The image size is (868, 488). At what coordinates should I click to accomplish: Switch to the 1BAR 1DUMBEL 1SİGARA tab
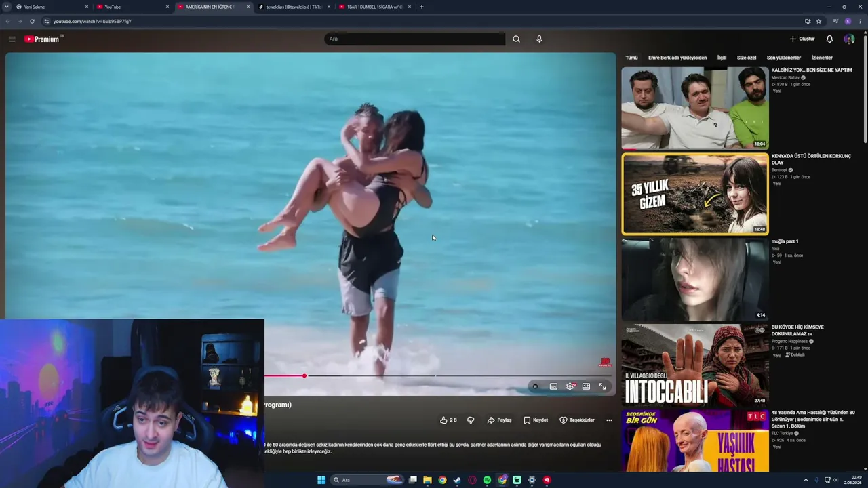pos(375,7)
